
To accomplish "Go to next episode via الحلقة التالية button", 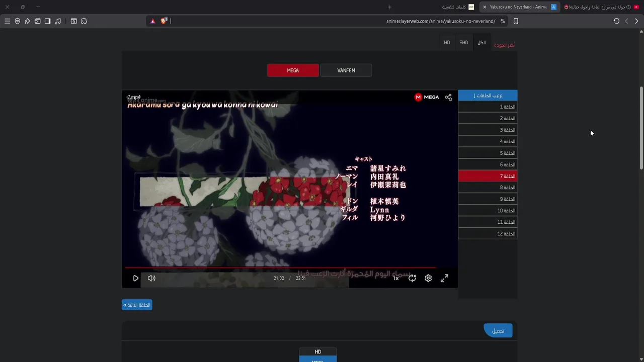I will tap(137, 305).
